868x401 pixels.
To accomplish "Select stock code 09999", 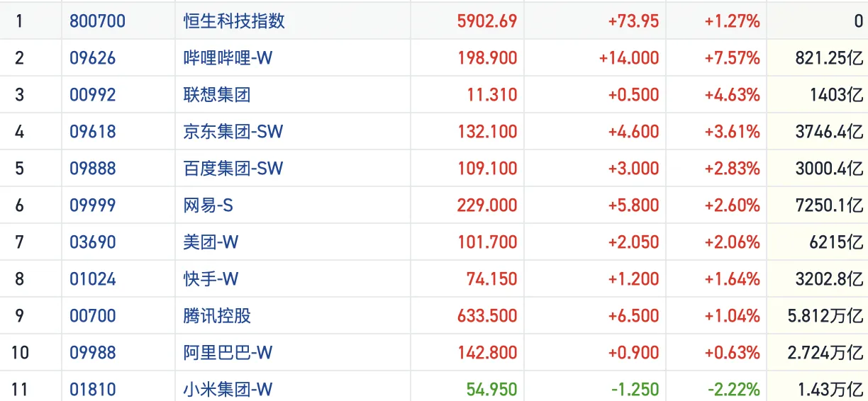I will tap(92, 205).
